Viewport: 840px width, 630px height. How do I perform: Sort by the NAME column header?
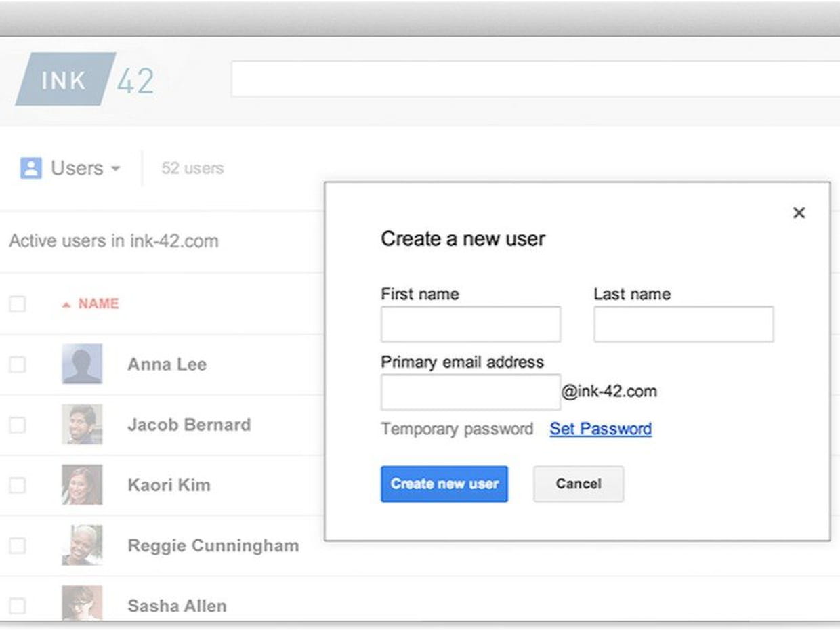[x=98, y=303]
